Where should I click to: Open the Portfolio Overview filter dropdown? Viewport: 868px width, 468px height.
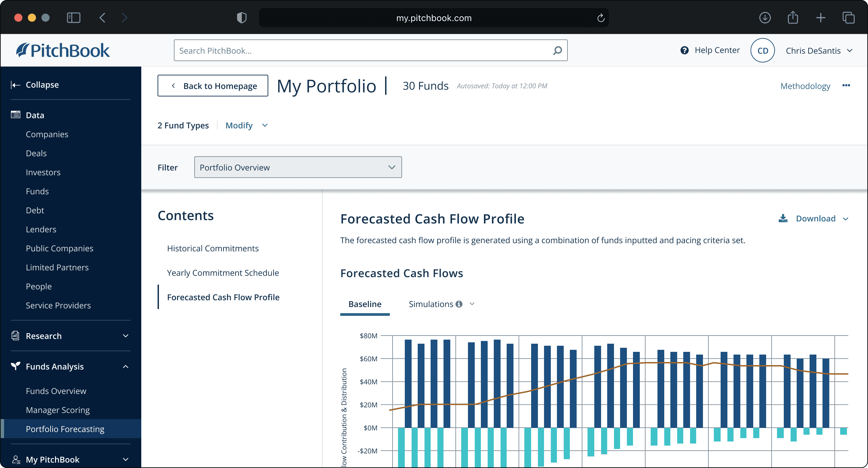298,167
